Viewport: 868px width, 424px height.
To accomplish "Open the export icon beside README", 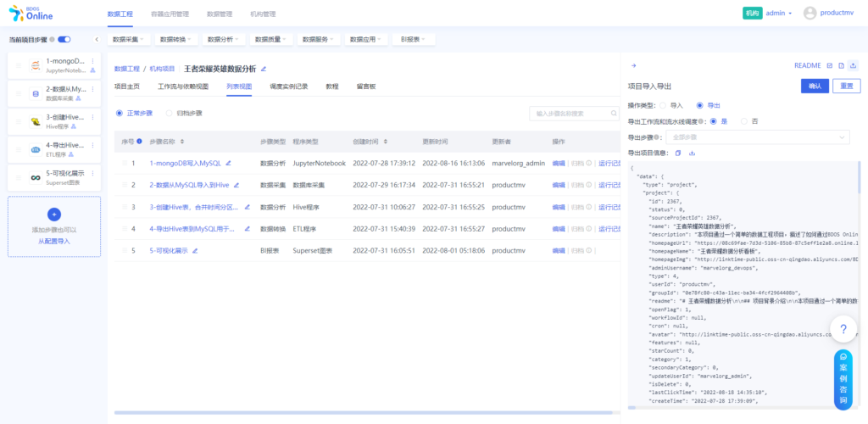I will (853, 66).
